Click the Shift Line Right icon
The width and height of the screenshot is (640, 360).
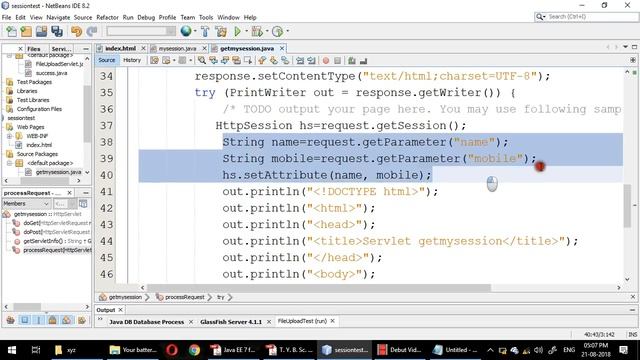pos(311,60)
